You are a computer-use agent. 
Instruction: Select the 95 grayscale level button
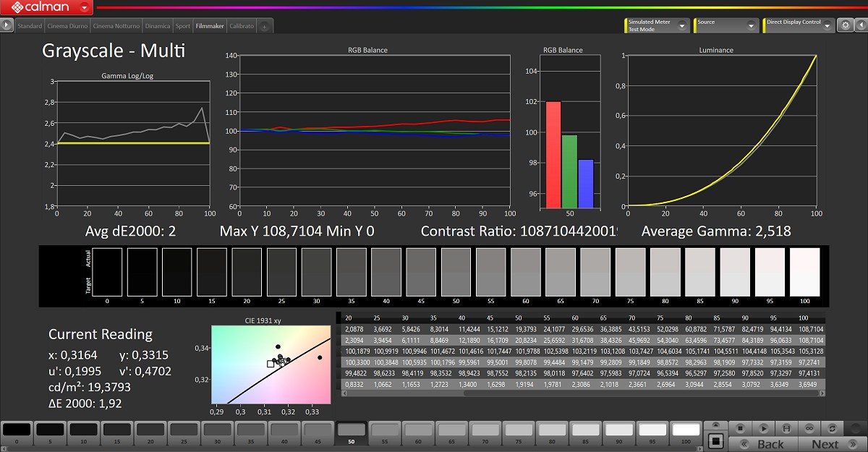(x=652, y=433)
